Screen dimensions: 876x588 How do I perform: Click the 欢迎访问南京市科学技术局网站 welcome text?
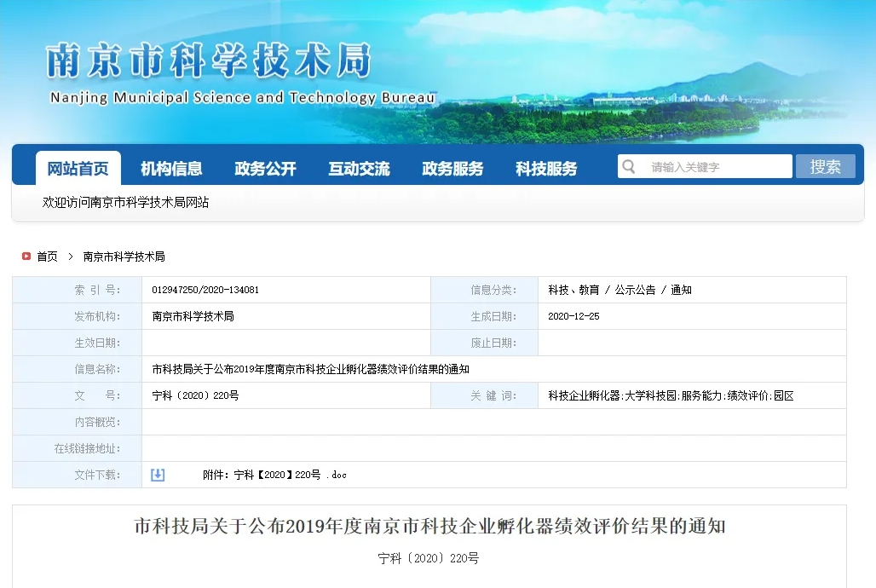click(126, 203)
